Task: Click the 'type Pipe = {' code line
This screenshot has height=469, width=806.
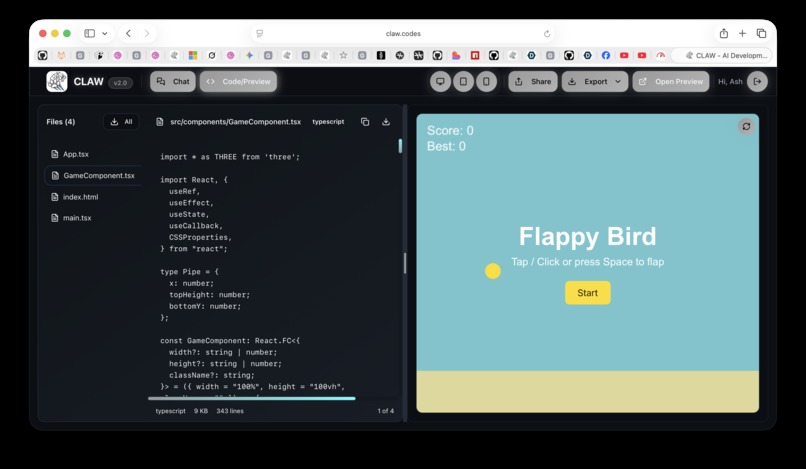Action: pyautogui.click(x=189, y=272)
